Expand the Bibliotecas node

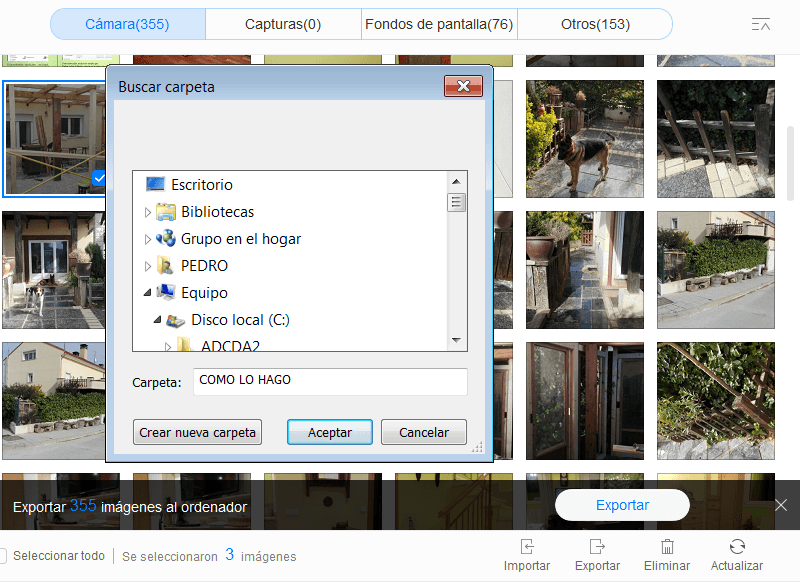coord(147,212)
